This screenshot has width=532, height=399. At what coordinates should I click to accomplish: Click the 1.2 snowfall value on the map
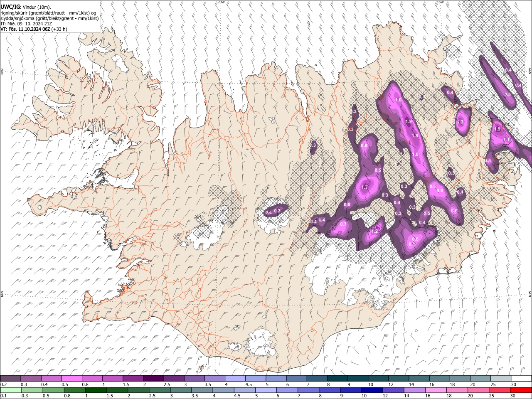[x=374, y=231]
